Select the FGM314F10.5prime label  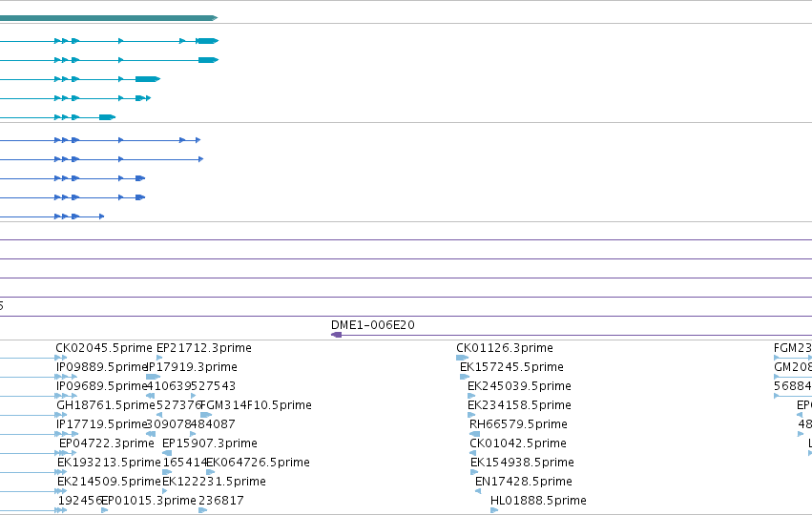coord(256,405)
